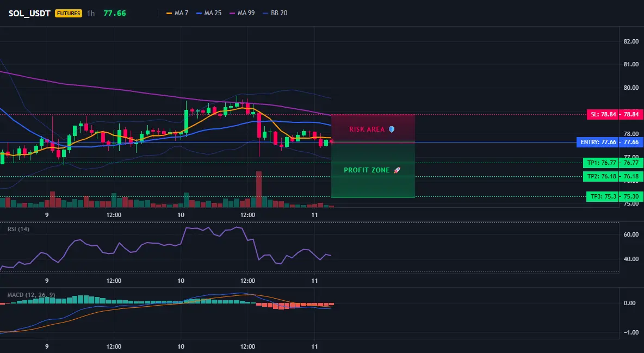This screenshot has width=644, height=353.
Task: Toggle the MA 7 legend entry
Action: pos(177,13)
